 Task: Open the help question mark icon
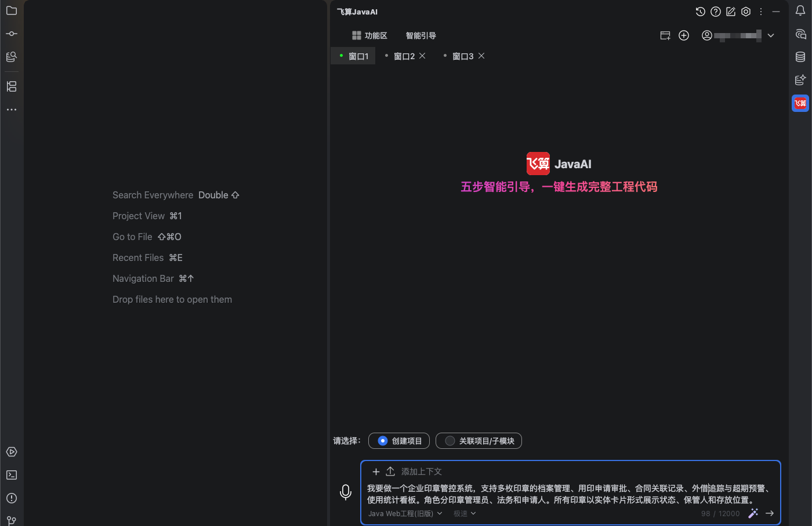point(716,12)
